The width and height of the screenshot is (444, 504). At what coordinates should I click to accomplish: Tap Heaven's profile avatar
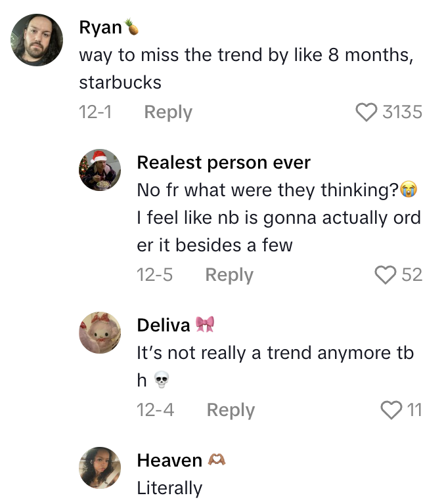pyautogui.click(x=100, y=468)
